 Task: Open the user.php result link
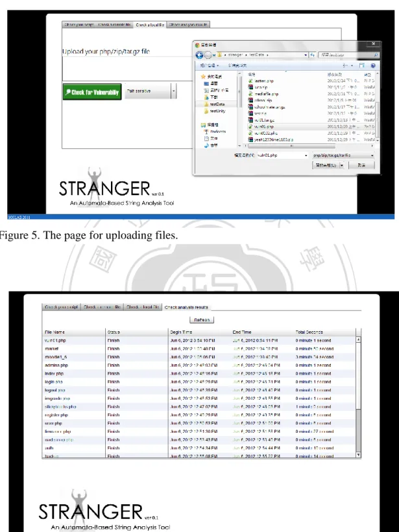tap(53, 423)
